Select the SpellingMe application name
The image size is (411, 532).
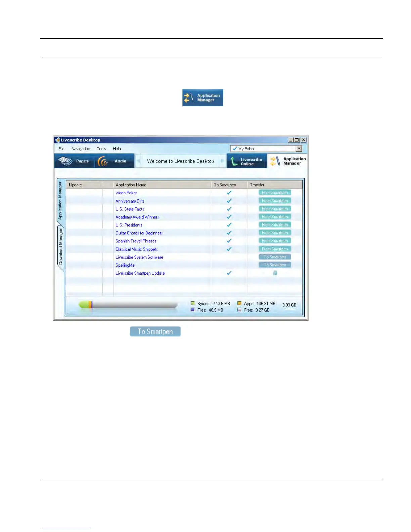click(x=125, y=265)
